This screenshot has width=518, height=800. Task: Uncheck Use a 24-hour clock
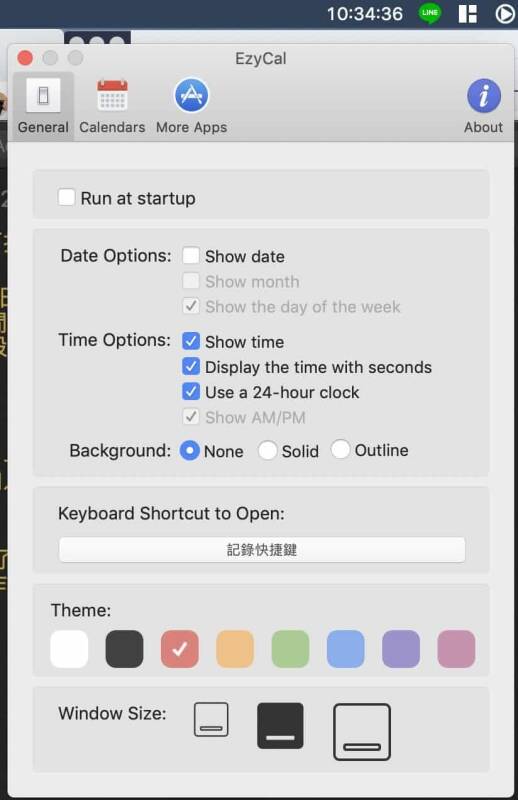[x=191, y=391]
